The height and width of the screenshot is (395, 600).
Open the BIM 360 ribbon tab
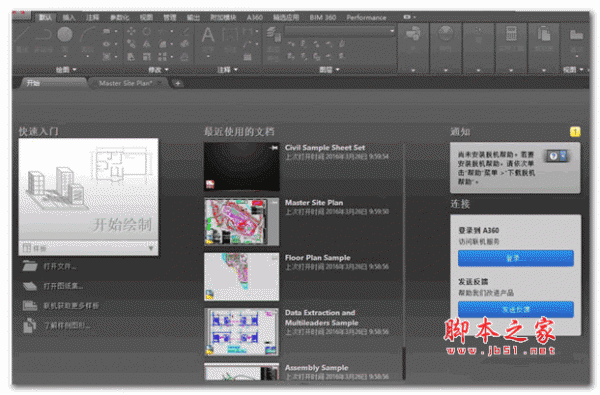[323, 17]
